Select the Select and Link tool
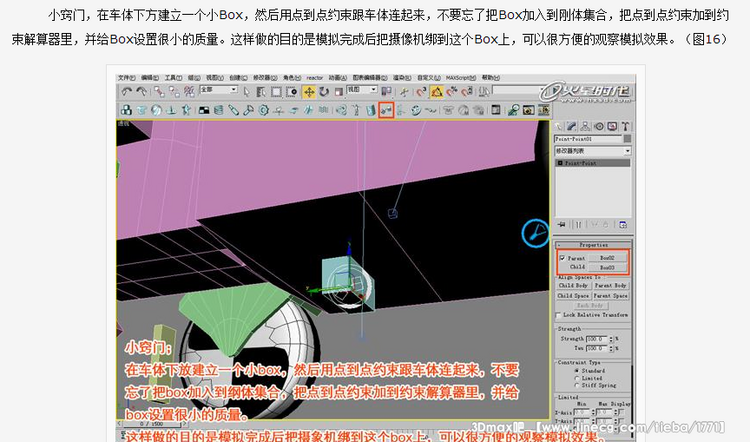The image size is (750, 442). click(x=159, y=91)
